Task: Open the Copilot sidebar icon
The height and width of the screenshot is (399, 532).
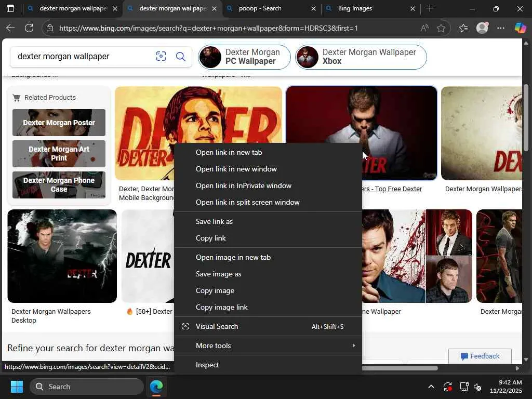Action: [x=520, y=28]
